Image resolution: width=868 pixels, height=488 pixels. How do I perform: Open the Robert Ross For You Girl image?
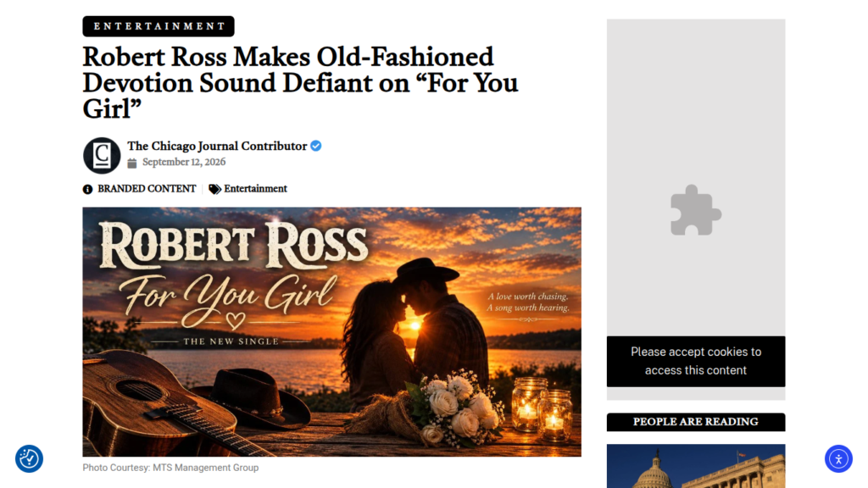point(331,332)
